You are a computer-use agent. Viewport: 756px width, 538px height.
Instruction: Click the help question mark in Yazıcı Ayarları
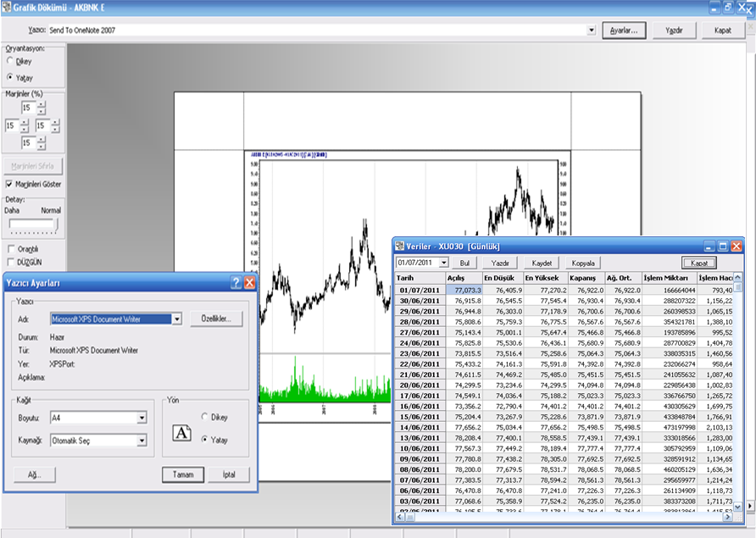pos(236,282)
